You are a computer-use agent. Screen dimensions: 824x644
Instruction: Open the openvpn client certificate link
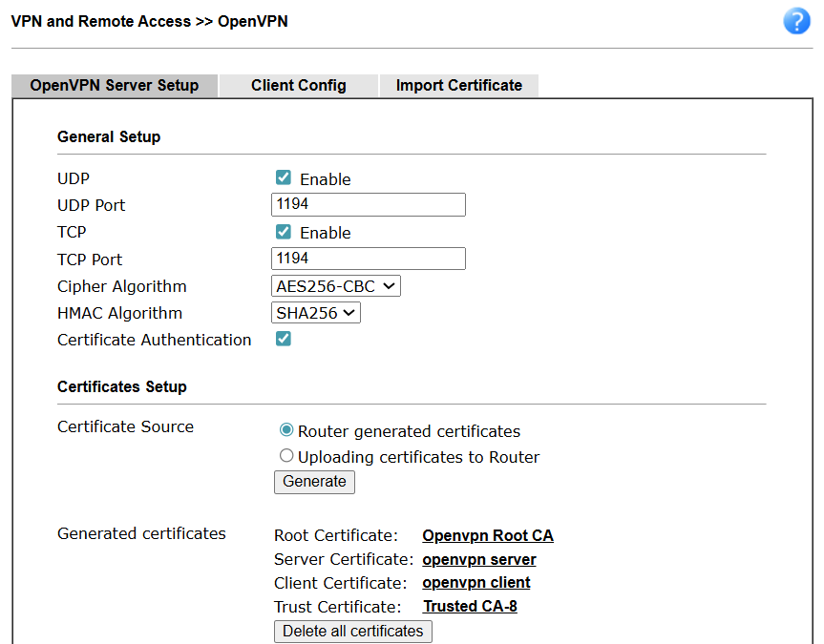pos(476,583)
